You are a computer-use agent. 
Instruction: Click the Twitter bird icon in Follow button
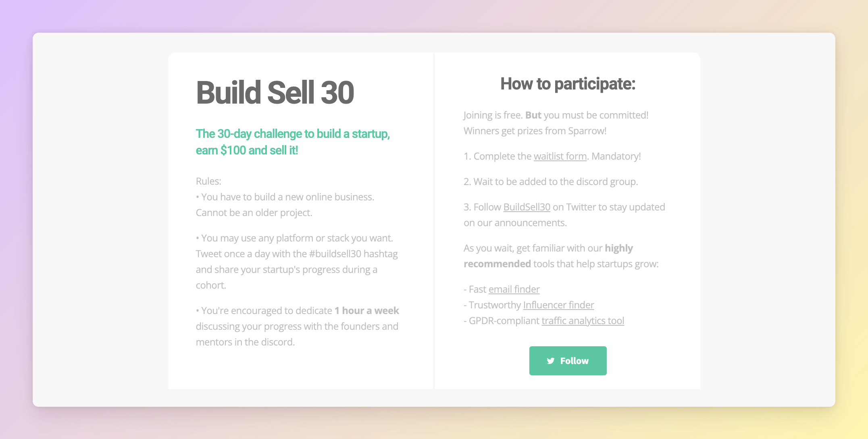click(551, 361)
